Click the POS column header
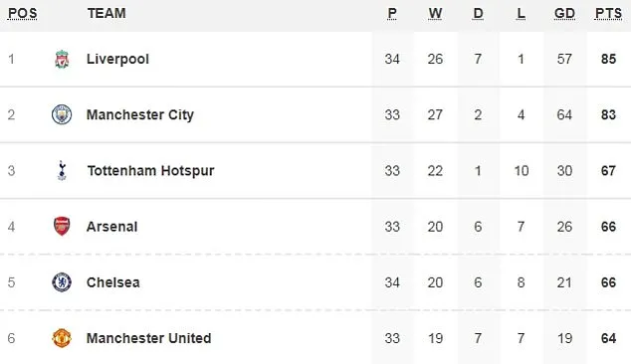This screenshot has height=364, width=631. pyautogui.click(x=23, y=13)
